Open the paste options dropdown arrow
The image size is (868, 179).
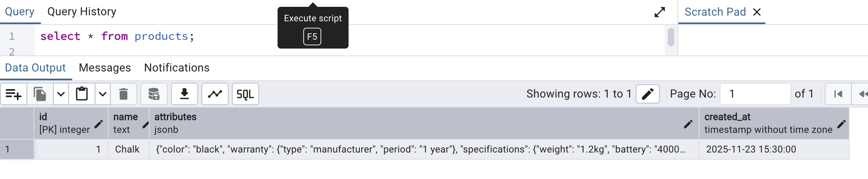click(103, 94)
